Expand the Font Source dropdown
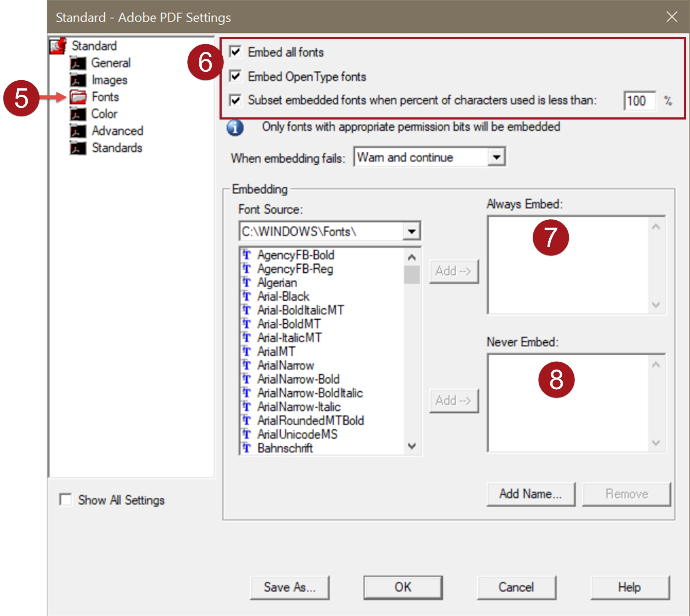Viewport: 690px width, 616px height. [411, 232]
